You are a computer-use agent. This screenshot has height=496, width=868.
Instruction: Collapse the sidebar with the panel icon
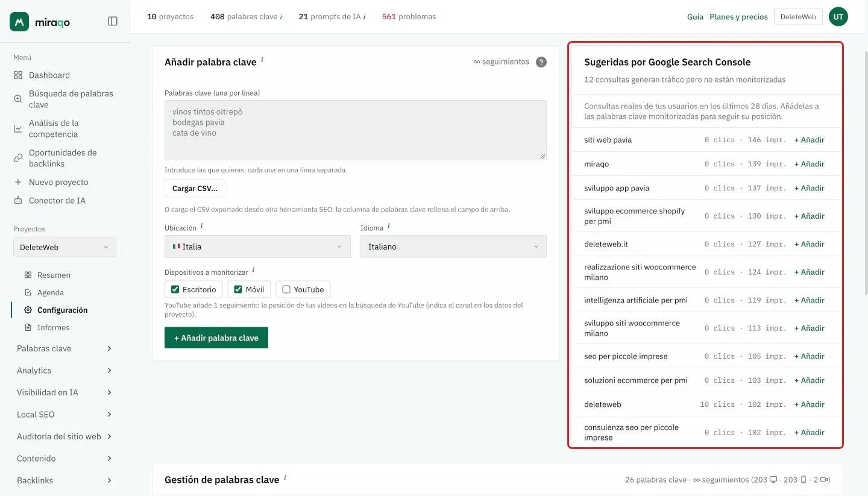(x=113, y=21)
